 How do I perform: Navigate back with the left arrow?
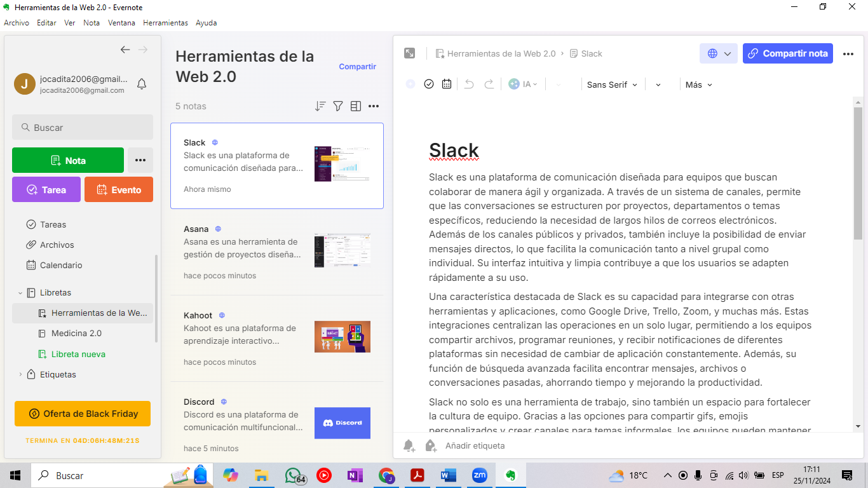tap(125, 50)
